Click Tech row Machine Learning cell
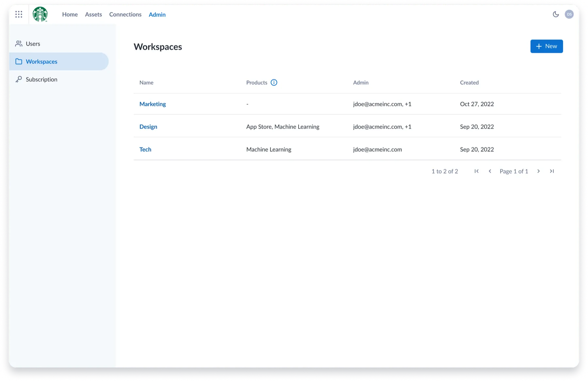Image resolution: width=588 pixels, height=381 pixels. click(269, 149)
